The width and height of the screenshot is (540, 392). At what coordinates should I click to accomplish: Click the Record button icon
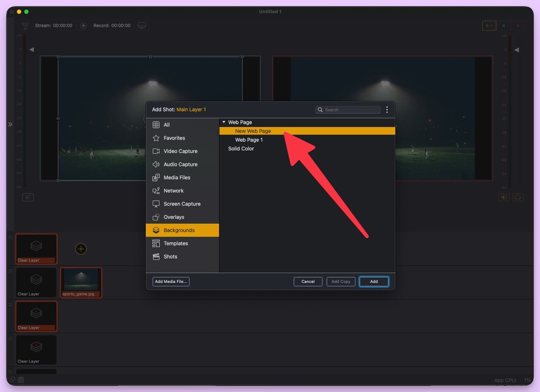(x=83, y=26)
